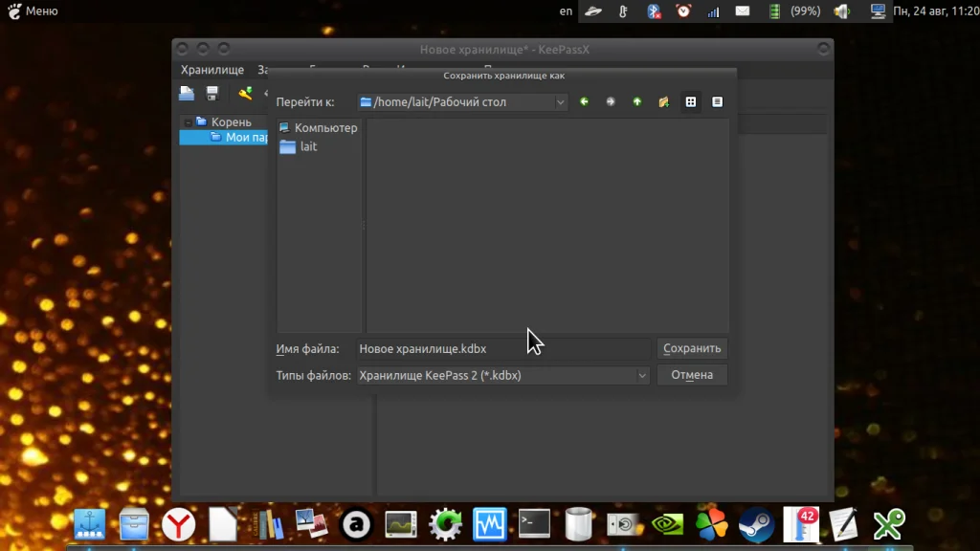Click the anchor icon in the dock
The height and width of the screenshot is (551, 980).
click(x=89, y=523)
